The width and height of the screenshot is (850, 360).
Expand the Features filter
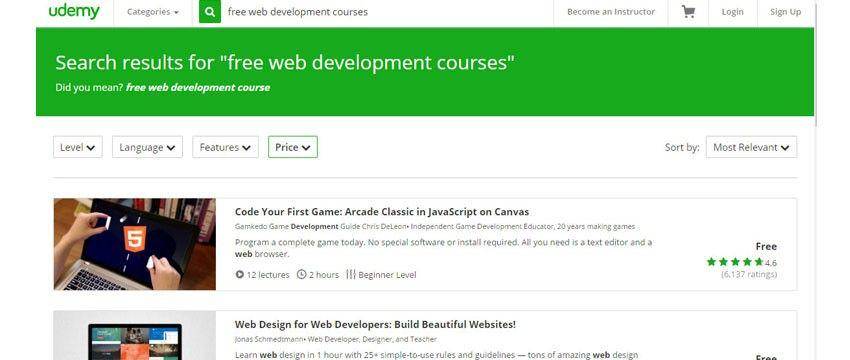226,147
